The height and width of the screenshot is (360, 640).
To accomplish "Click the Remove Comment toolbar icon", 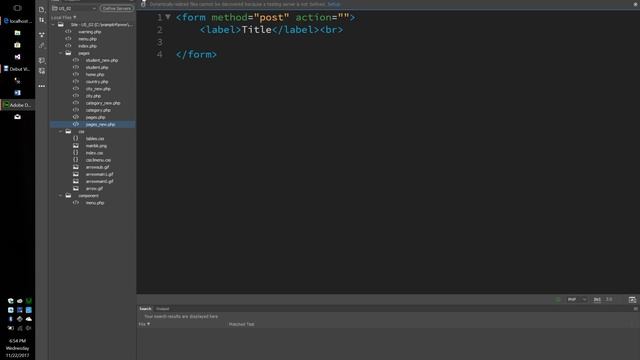I will (42, 71).
